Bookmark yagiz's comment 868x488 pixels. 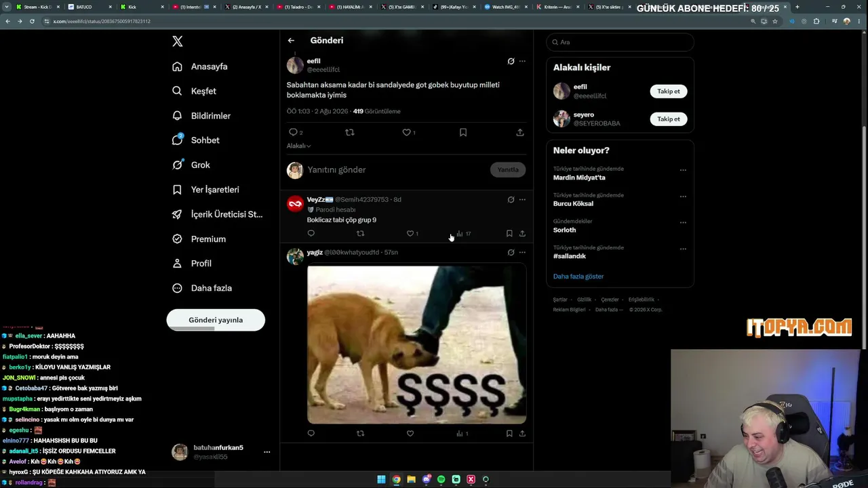(x=509, y=433)
